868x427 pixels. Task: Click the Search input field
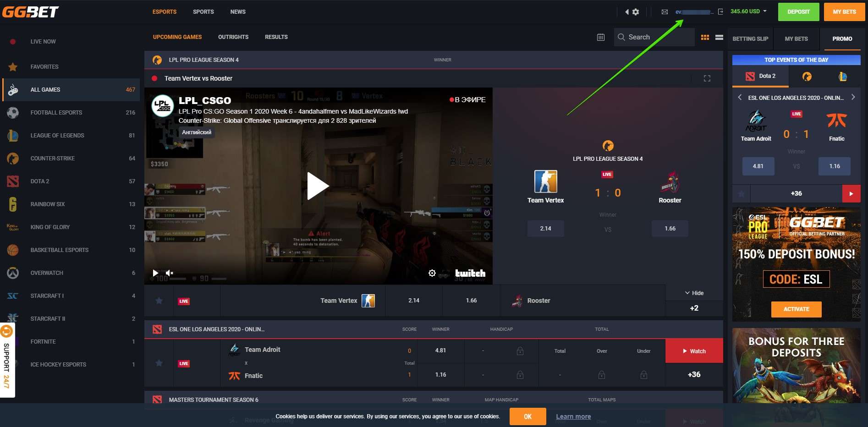pyautogui.click(x=654, y=37)
